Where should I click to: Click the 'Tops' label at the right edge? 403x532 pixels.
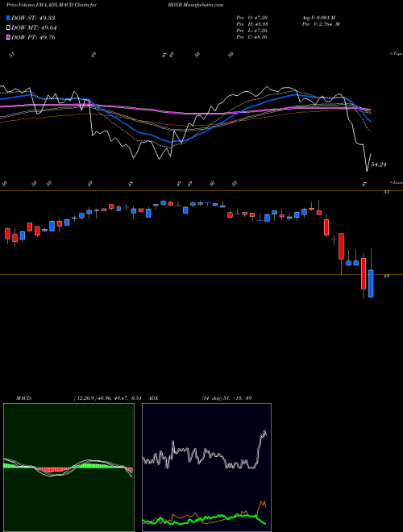[x=397, y=54]
